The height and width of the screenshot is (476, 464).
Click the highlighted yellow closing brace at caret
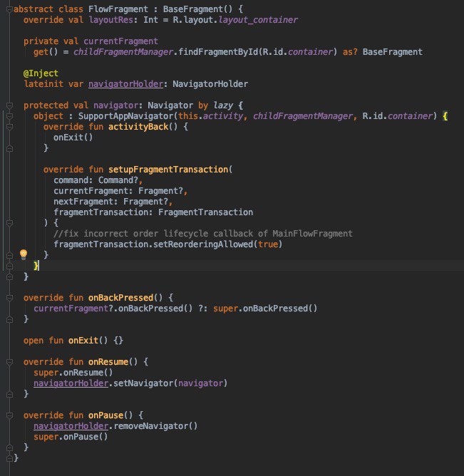tap(36, 266)
